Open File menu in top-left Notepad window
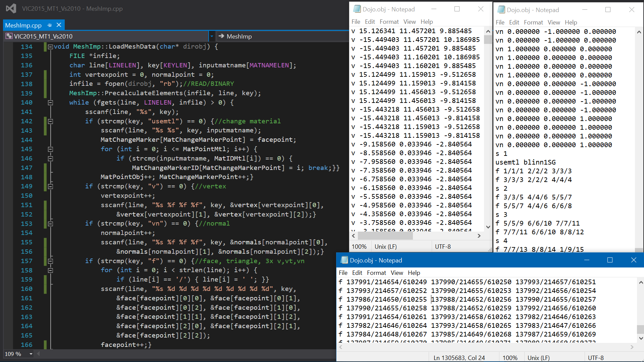 point(356,22)
